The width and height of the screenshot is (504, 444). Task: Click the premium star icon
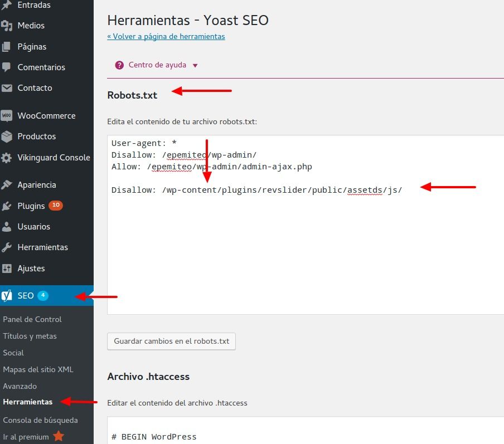[x=59, y=436]
